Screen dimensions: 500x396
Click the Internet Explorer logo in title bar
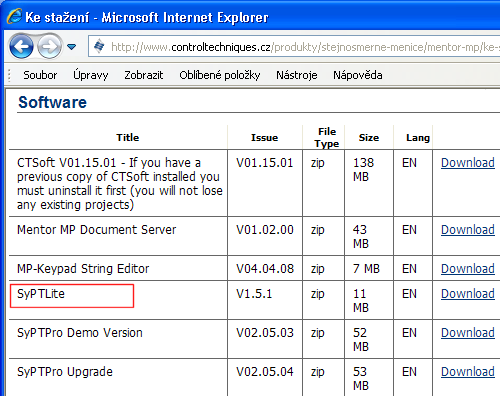click(x=14, y=16)
